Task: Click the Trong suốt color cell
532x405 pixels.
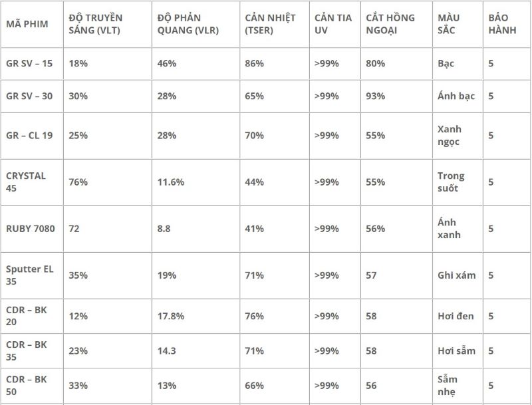Action: [x=451, y=182]
